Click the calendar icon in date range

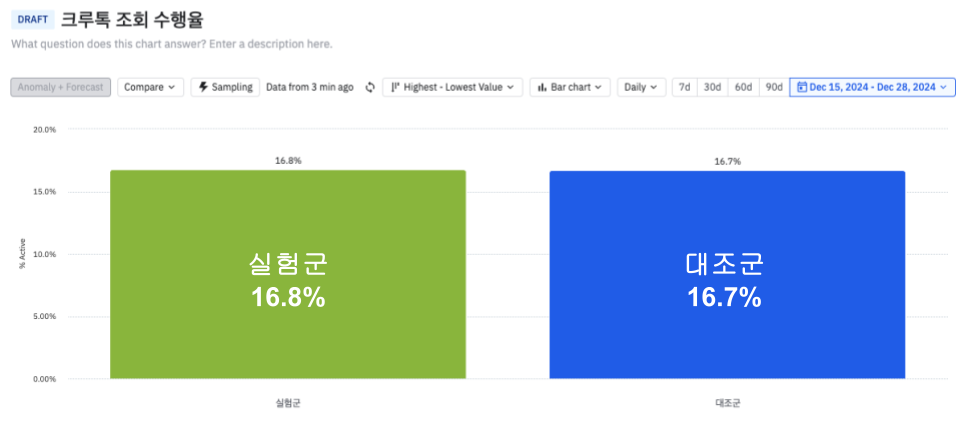pyautogui.click(x=802, y=87)
